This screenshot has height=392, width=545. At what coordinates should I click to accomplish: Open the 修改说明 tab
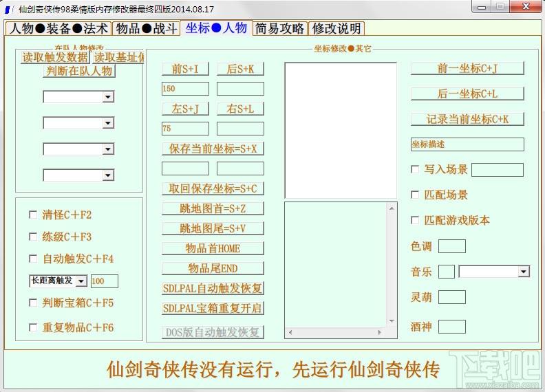point(336,28)
